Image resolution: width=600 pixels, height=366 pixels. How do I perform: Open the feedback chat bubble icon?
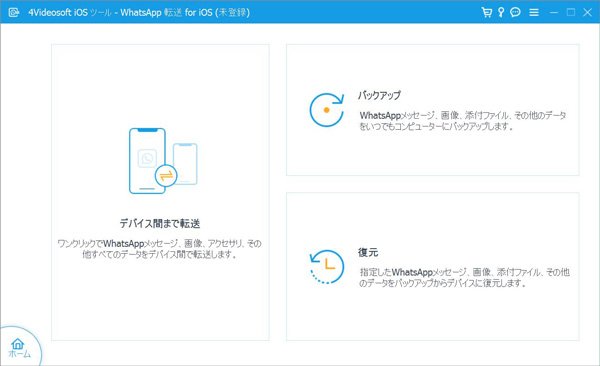pos(515,12)
